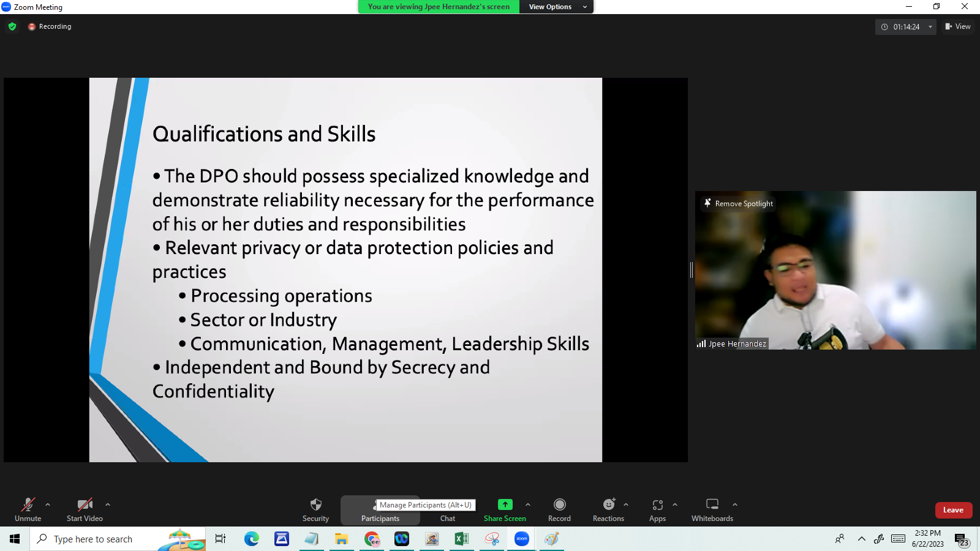Image resolution: width=980 pixels, height=551 pixels.
Task: Switch to Excel in taskbar
Action: pyautogui.click(x=462, y=539)
